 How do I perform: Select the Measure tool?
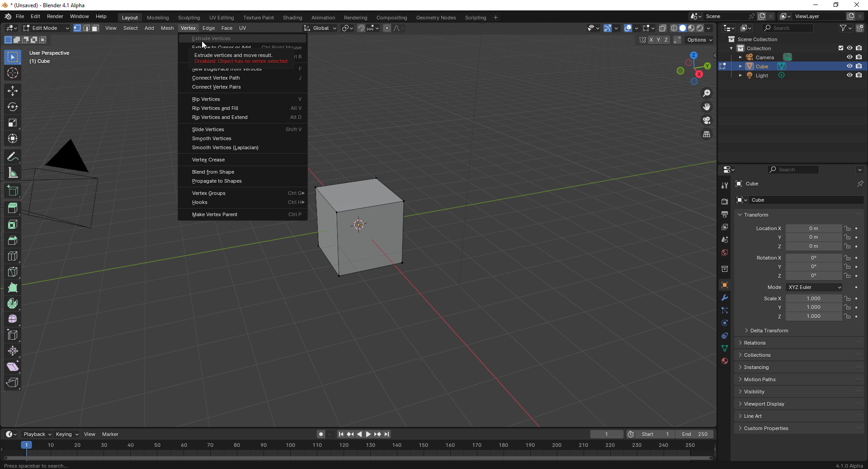click(13, 173)
